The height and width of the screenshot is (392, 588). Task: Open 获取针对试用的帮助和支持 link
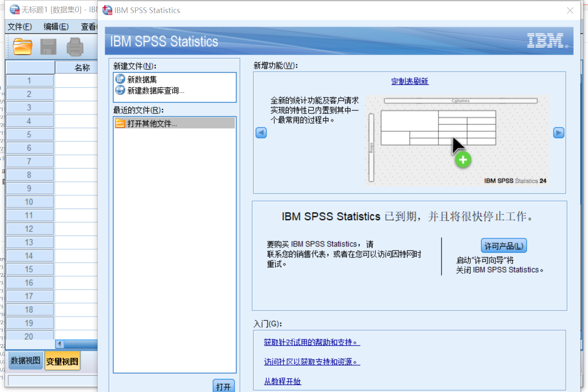click(x=312, y=342)
